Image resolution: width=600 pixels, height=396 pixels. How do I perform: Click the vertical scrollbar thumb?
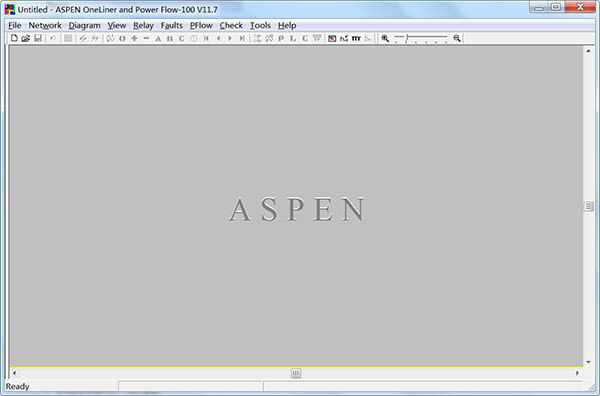[589, 207]
